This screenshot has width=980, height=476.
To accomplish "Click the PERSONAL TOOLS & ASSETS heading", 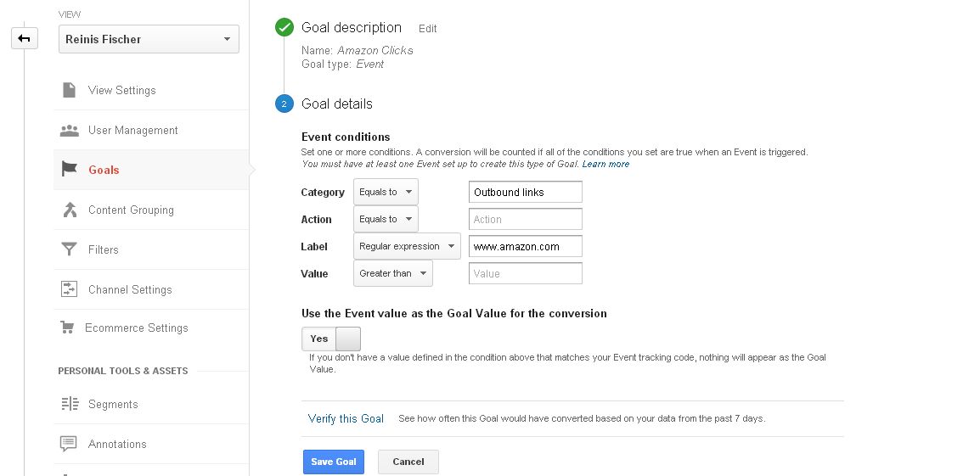I will pyautogui.click(x=123, y=371).
